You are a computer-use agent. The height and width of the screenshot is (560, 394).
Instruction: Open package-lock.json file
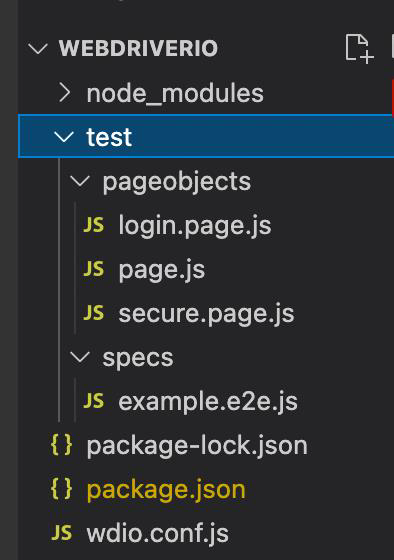(x=197, y=446)
